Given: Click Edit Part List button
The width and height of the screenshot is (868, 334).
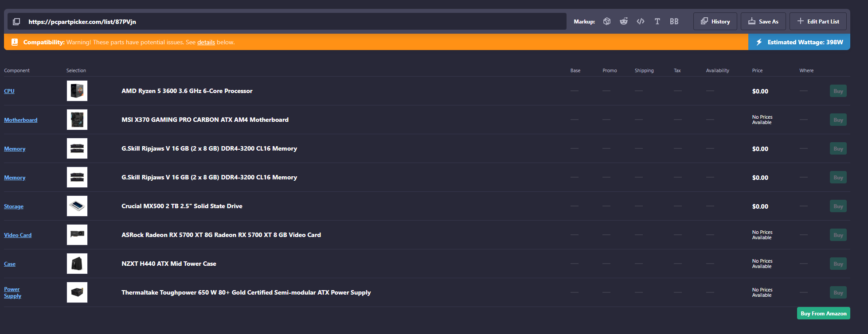Looking at the screenshot, I should 818,21.
